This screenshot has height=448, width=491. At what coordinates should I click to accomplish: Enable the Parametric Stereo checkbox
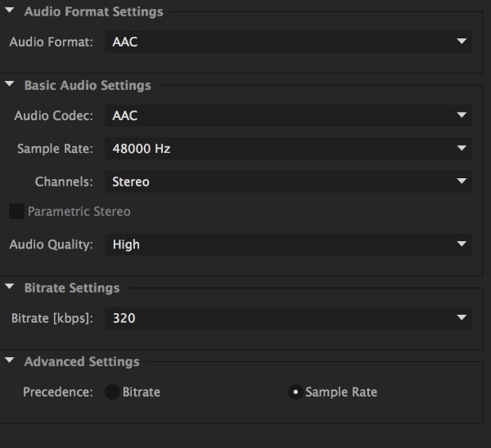pyautogui.click(x=16, y=211)
